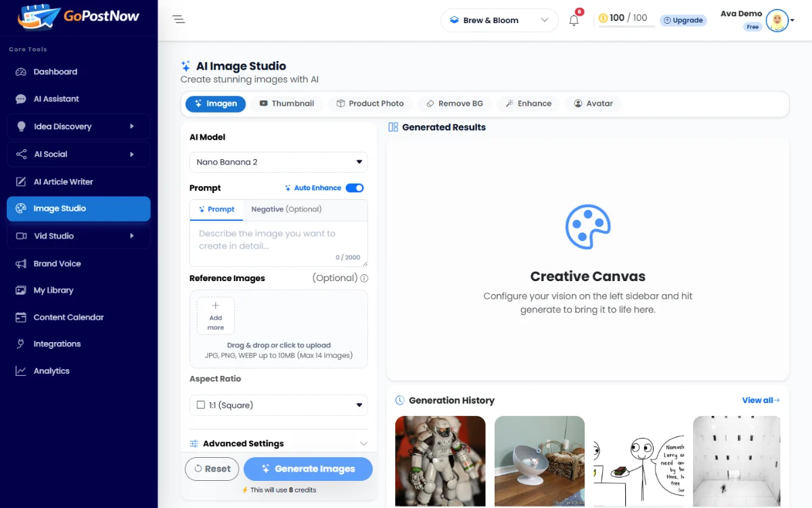
Task: Click Ava Demo's avatar picture
Action: (777, 20)
